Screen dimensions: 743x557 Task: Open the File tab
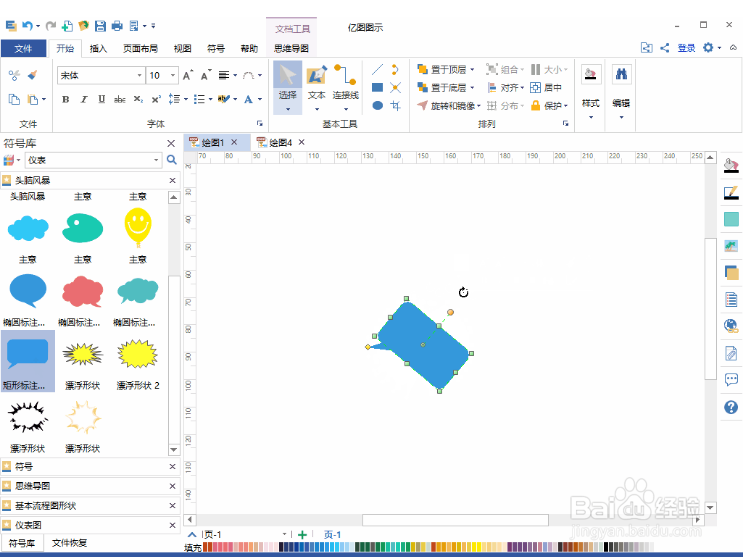pyautogui.click(x=23, y=48)
